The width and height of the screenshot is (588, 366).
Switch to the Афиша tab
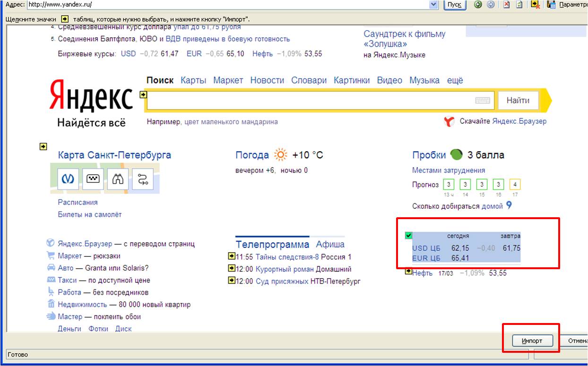coord(330,244)
